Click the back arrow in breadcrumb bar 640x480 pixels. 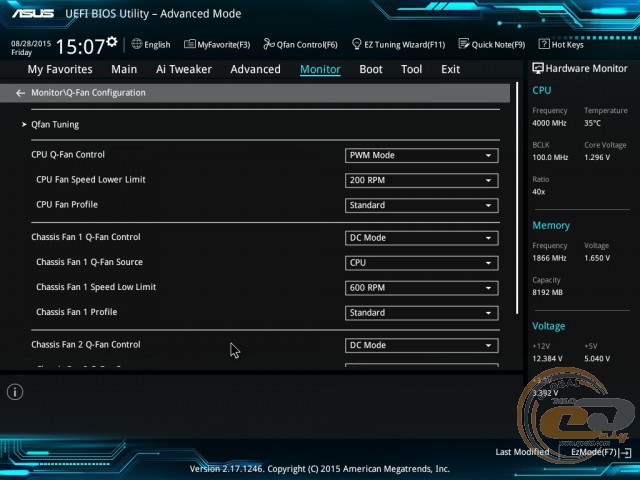click(x=20, y=93)
